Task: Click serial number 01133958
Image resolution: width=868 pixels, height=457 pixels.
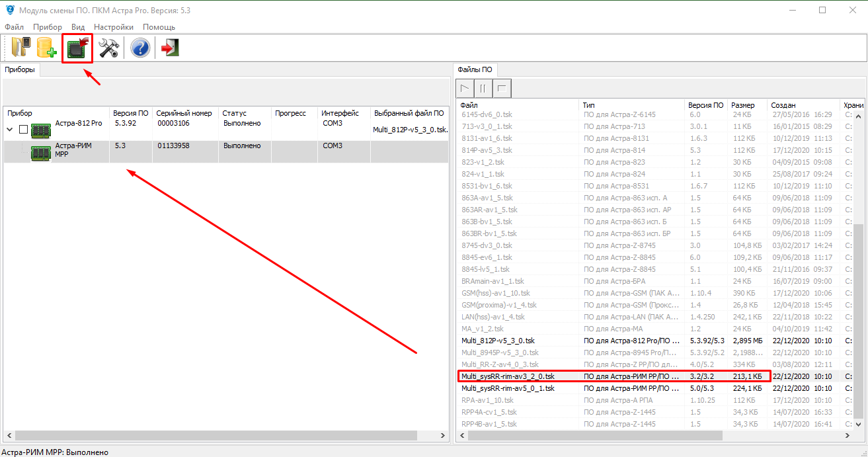Action: [x=173, y=145]
